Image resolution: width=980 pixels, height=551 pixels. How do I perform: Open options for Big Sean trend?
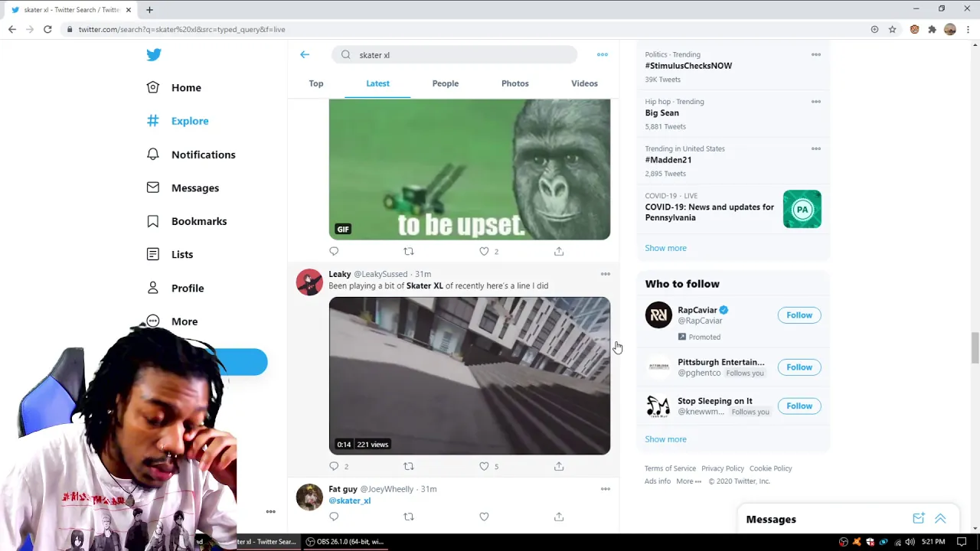pos(816,102)
